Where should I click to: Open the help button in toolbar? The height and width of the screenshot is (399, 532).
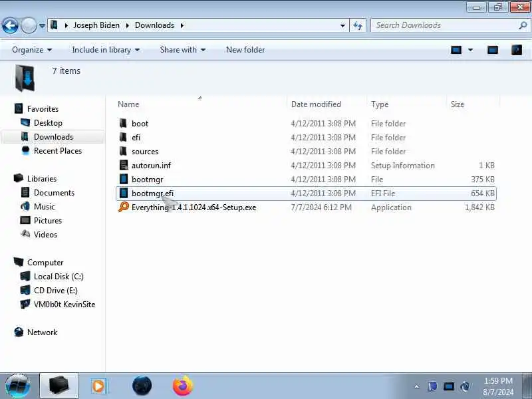pos(517,51)
